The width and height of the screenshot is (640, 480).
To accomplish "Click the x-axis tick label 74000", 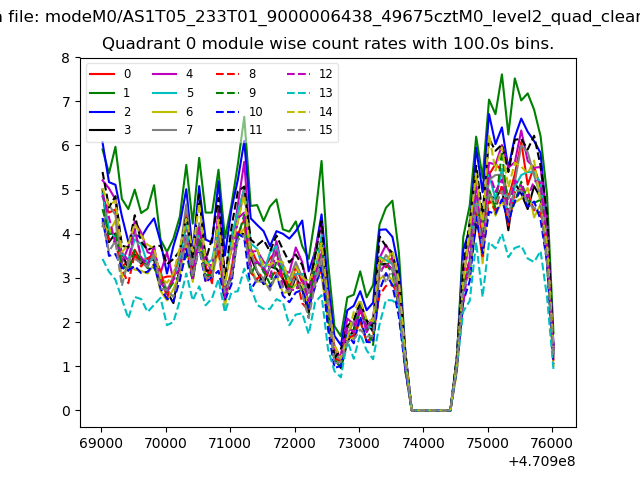I will coord(423,441).
